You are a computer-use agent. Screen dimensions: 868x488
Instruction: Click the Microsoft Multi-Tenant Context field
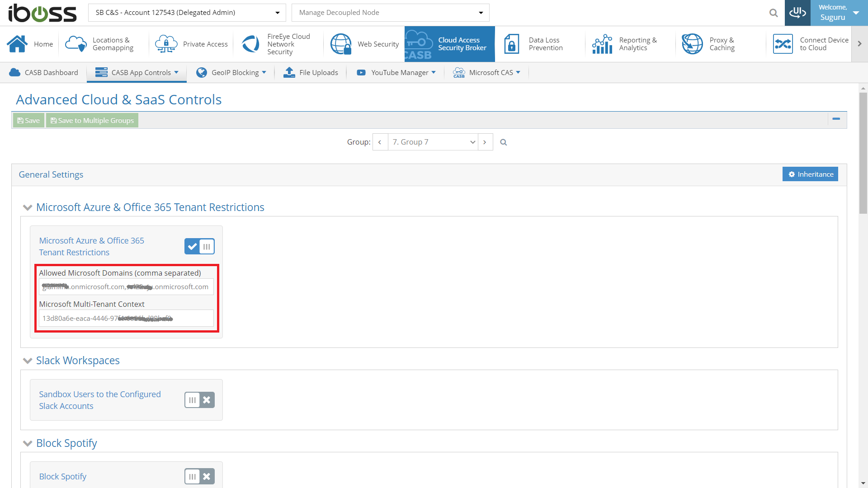[x=126, y=318]
